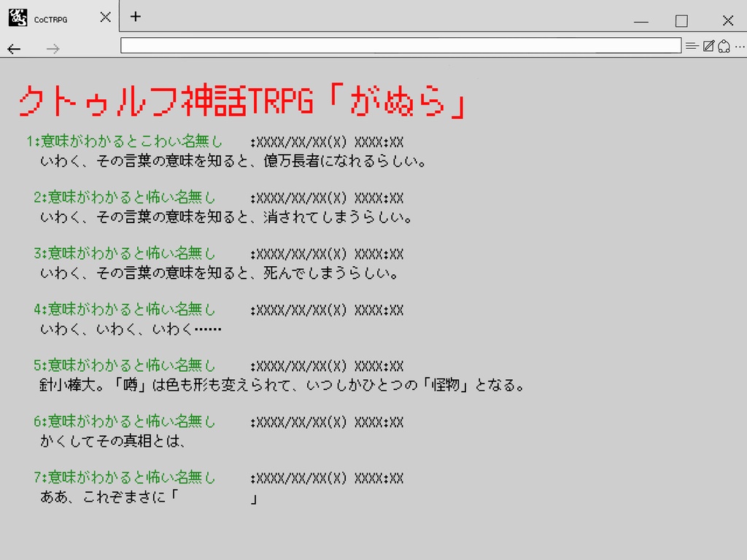The width and height of the screenshot is (747, 560).
Task: Click post name 3:意味がわかると怖い名無し
Action: pos(124,253)
